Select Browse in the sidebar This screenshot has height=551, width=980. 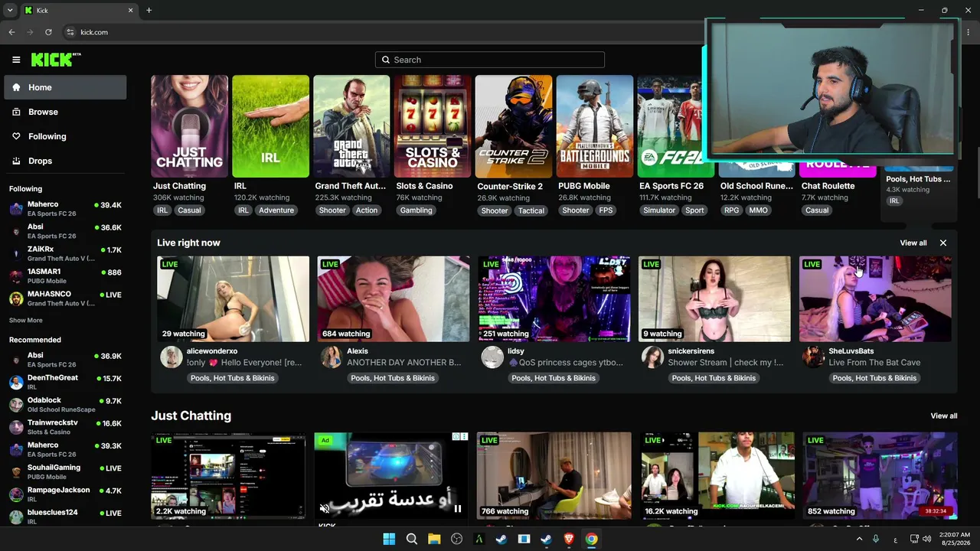[65, 112]
